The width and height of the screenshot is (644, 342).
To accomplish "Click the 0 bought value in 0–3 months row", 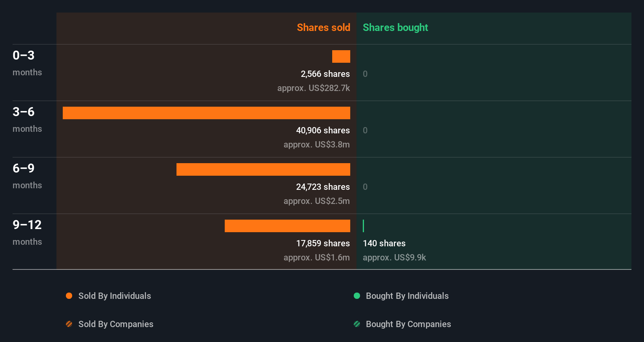I will [x=365, y=74].
